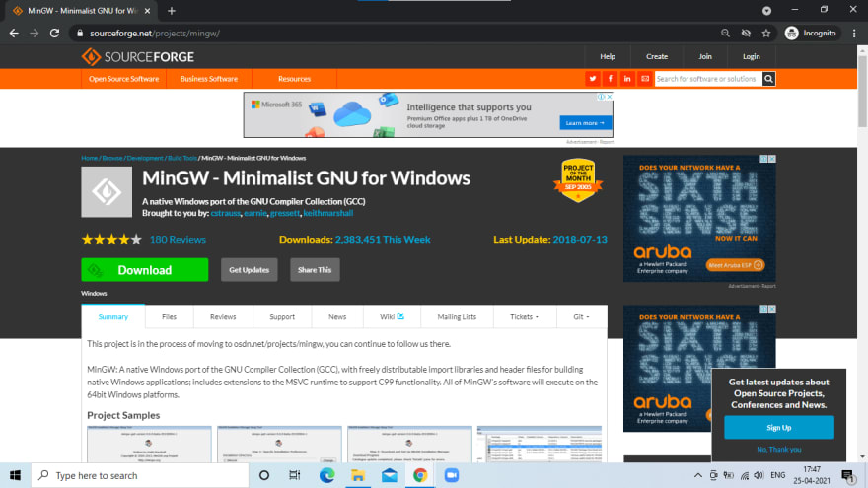Viewport: 868px width, 488px height.
Task: Click the browser forward arrow
Action: (35, 34)
